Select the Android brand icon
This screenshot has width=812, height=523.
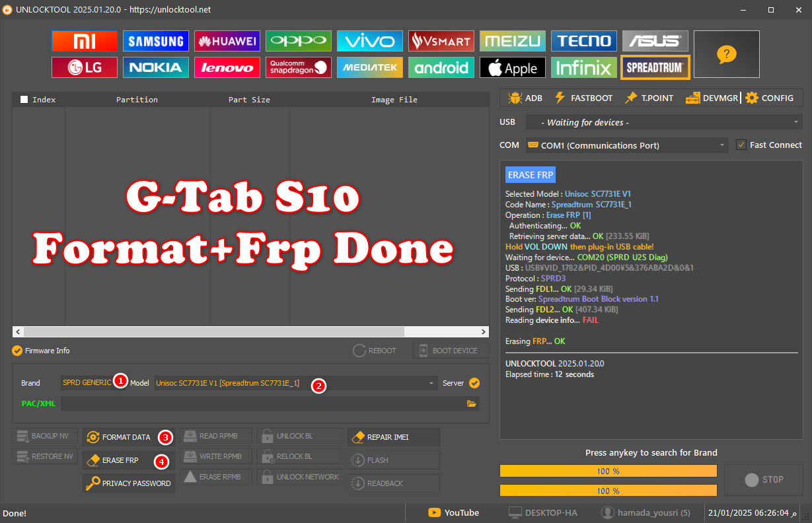[441, 67]
